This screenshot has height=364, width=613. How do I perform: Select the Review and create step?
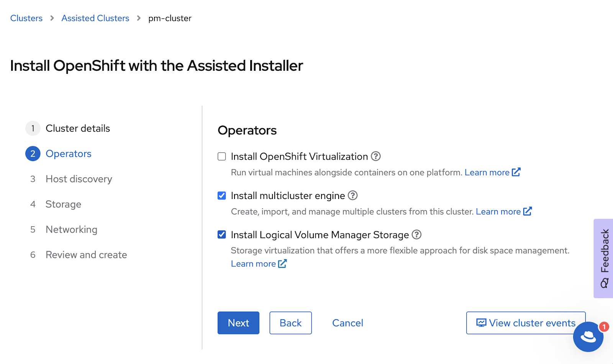[86, 255]
